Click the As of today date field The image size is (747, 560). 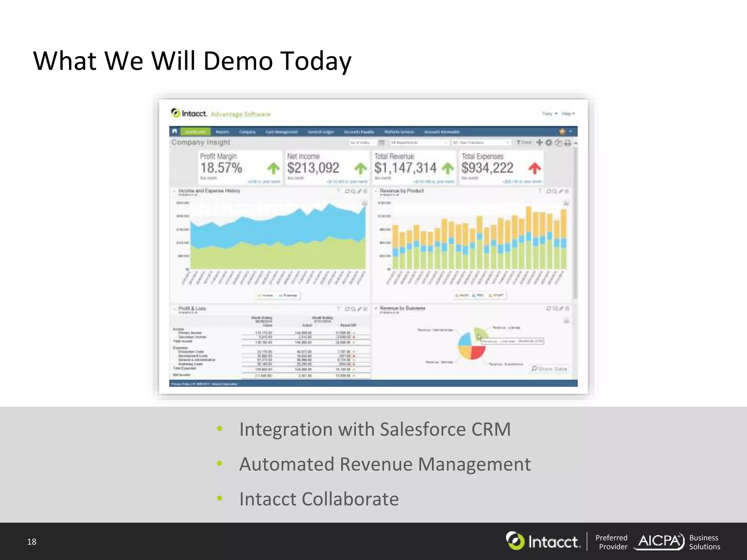point(362,143)
